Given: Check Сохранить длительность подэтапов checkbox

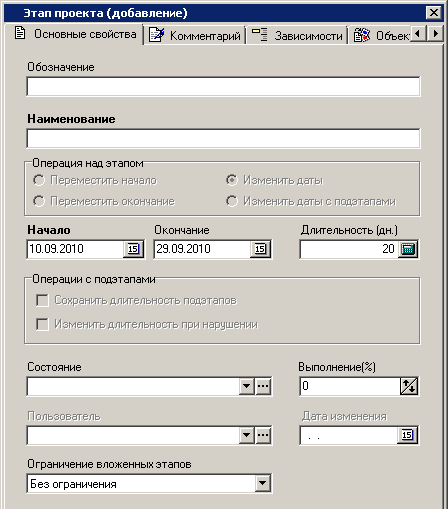Looking at the screenshot, I should pos(42,300).
